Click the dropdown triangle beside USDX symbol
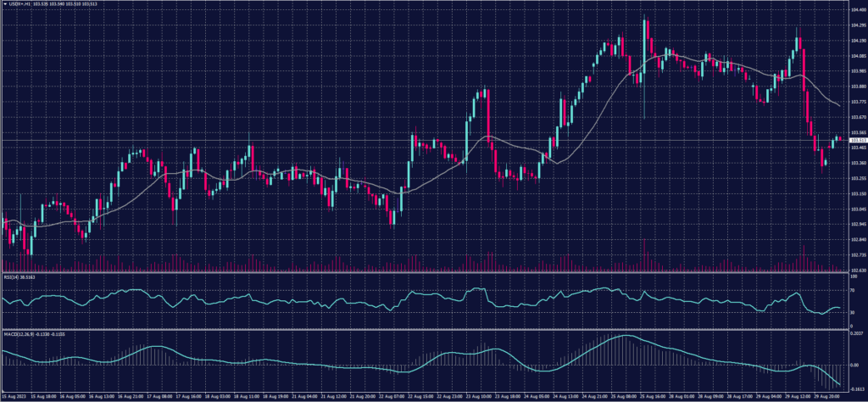The image size is (868, 402). click(x=3, y=4)
